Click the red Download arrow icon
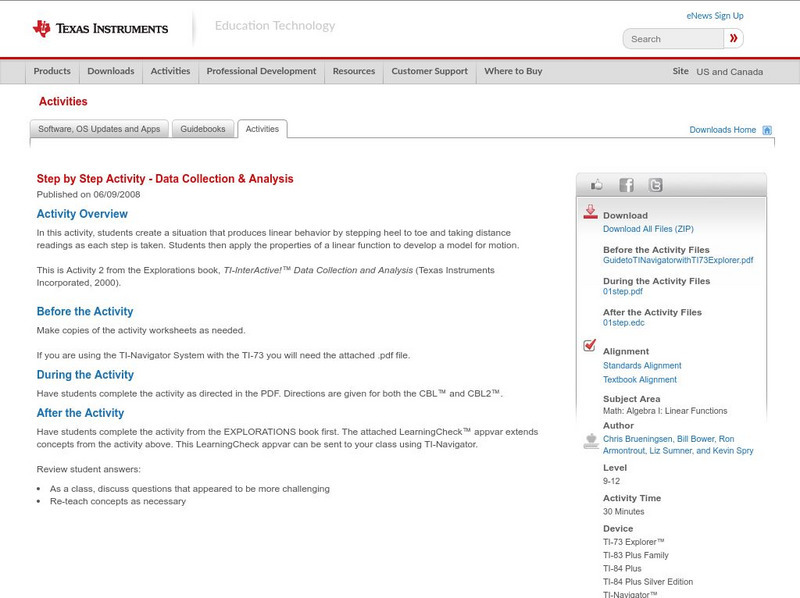The image size is (800, 598). [590, 212]
